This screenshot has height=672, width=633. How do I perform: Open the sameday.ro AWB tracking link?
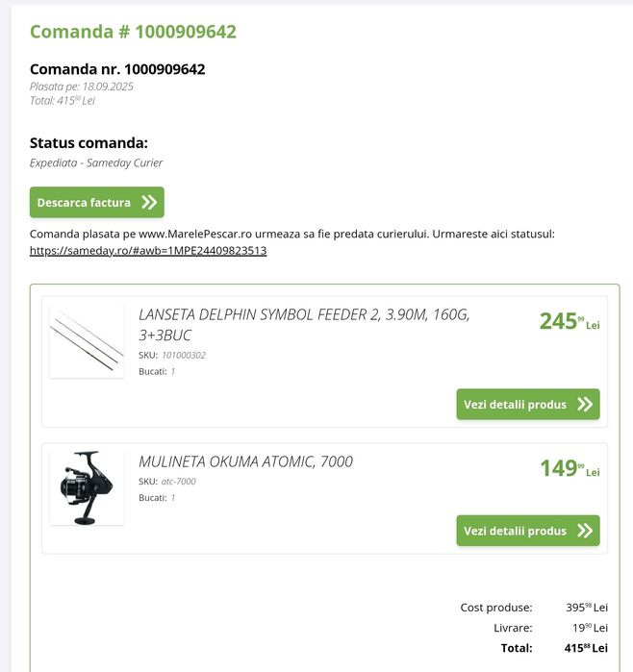(x=148, y=251)
